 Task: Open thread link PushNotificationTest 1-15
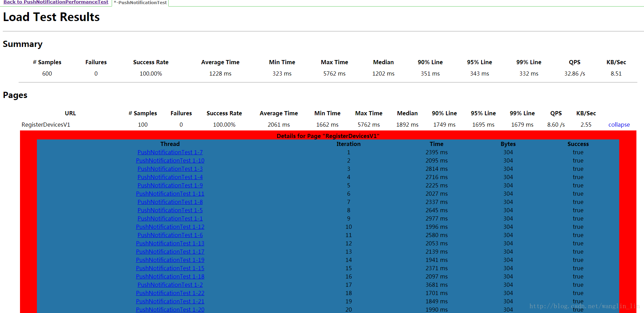(x=170, y=268)
